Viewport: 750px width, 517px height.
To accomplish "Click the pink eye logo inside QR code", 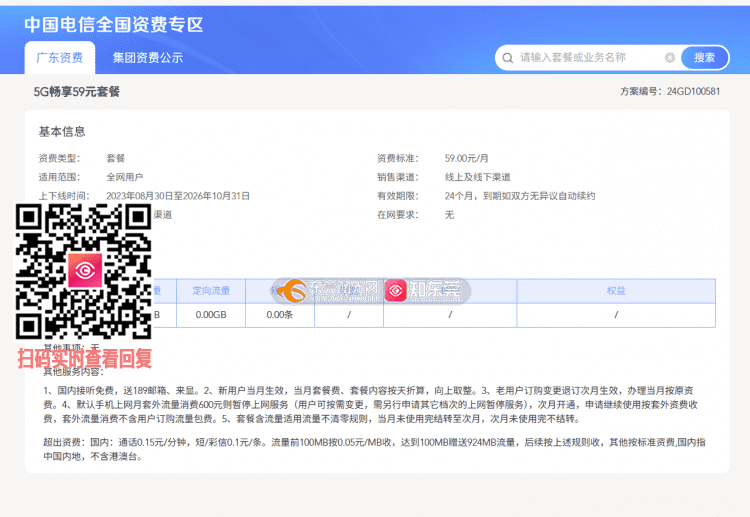I will (84, 271).
